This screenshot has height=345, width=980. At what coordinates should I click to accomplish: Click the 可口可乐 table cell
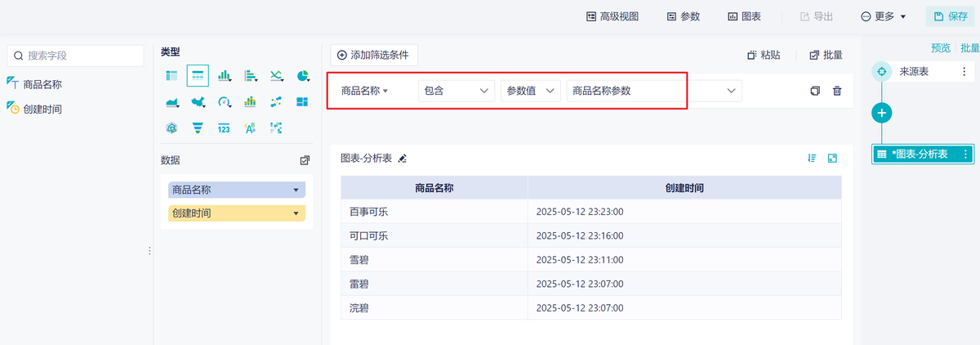(x=434, y=235)
